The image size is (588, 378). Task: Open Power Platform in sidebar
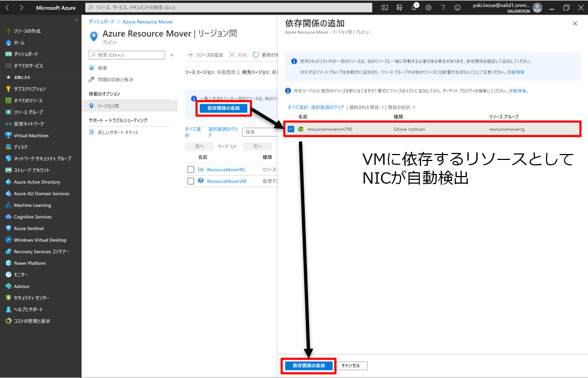(25, 263)
